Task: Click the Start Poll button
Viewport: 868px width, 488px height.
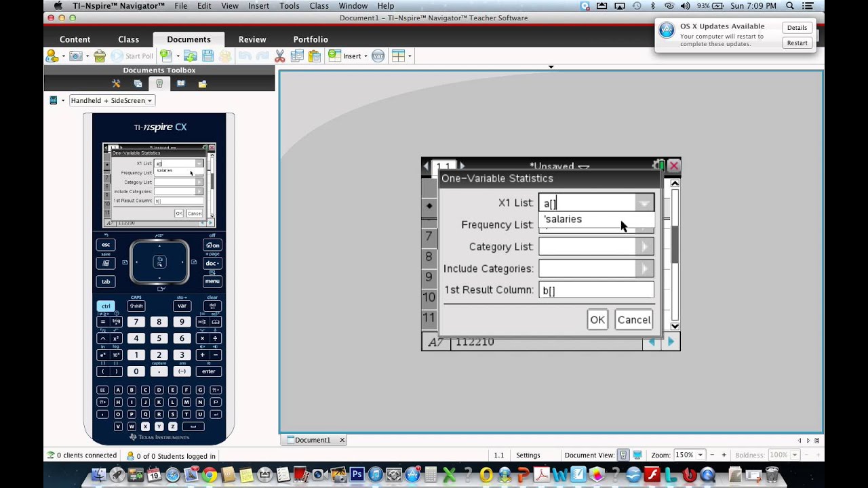Action: click(x=133, y=56)
